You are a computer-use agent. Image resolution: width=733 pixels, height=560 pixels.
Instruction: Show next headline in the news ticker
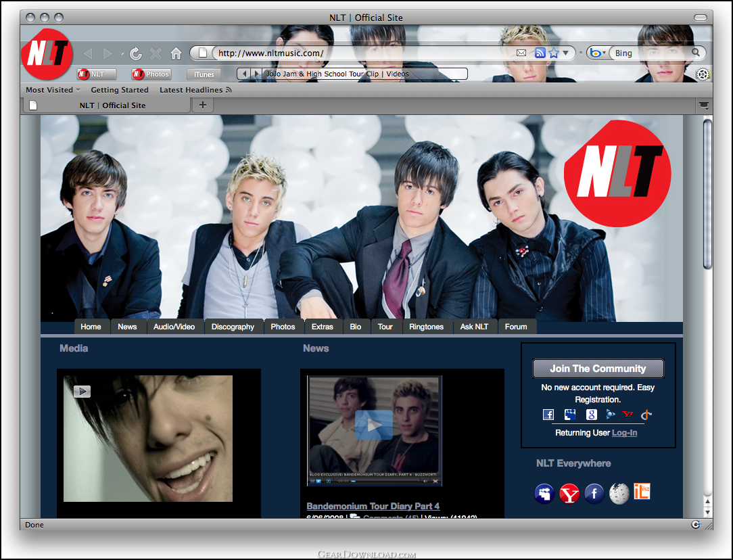(x=256, y=74)
